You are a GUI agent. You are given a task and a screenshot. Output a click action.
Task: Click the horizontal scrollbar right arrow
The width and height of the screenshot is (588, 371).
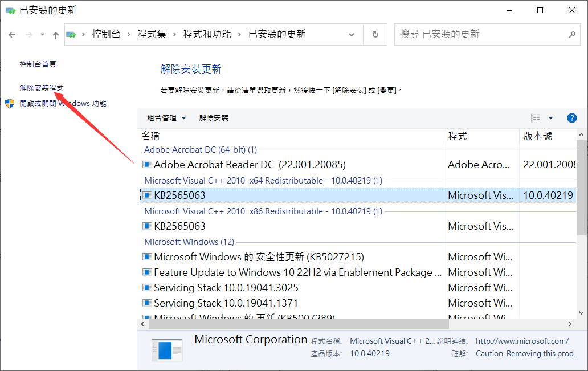click(570, 324)
